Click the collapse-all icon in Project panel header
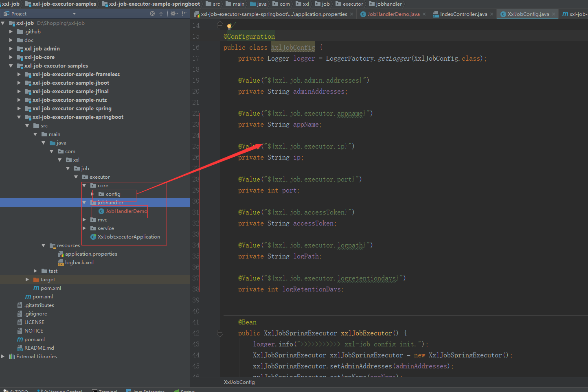 (x=161, y=13)
